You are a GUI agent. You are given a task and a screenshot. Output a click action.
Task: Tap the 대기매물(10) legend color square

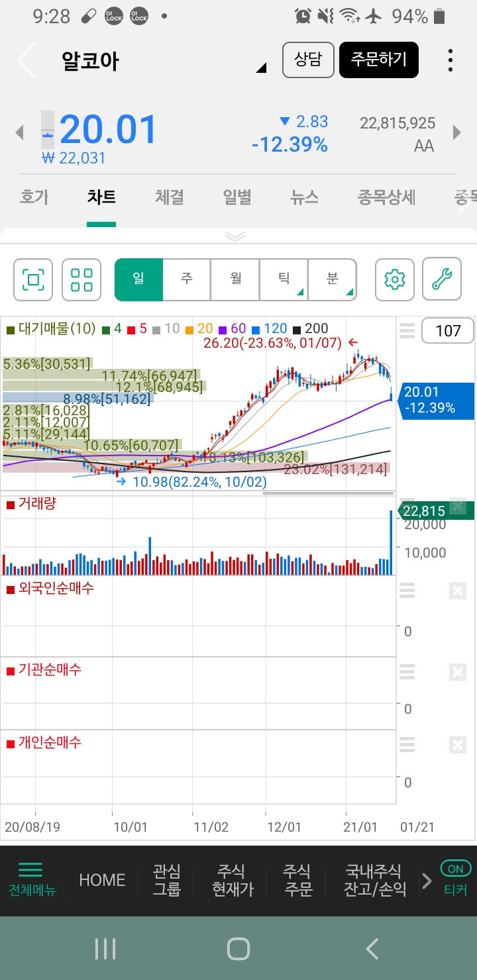(x=10, y=329)
